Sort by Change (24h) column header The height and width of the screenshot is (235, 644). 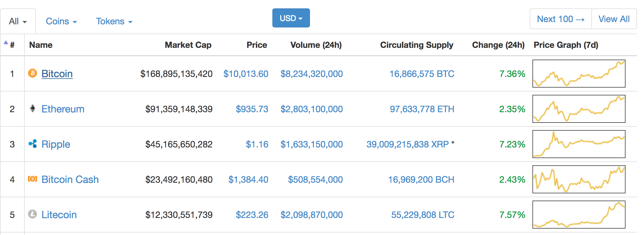498,45
